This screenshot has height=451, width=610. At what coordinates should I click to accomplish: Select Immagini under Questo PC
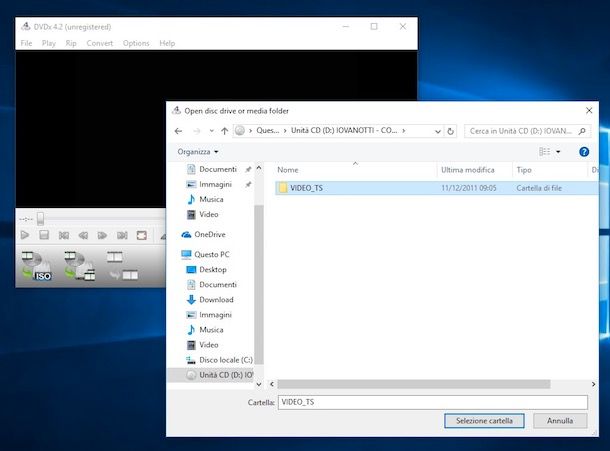(x=215, y=315)
